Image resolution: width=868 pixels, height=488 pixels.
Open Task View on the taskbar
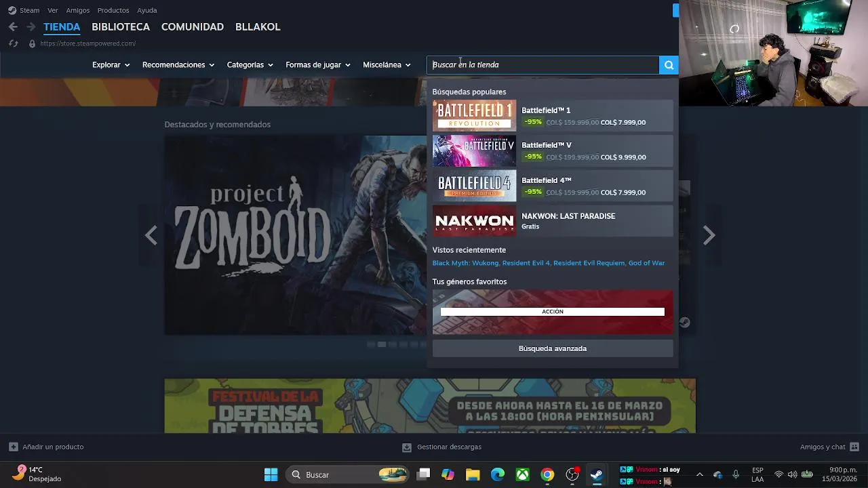click(x=423, y=474)
